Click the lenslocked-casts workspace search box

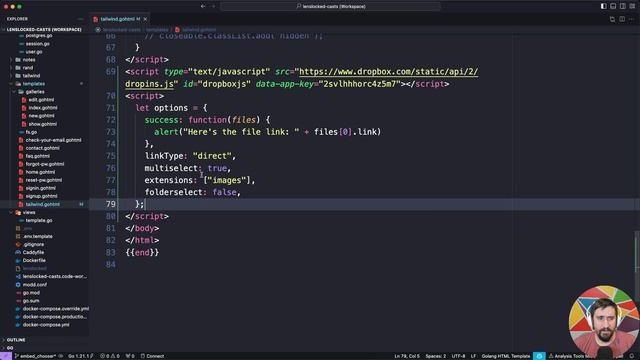(331, 6)
